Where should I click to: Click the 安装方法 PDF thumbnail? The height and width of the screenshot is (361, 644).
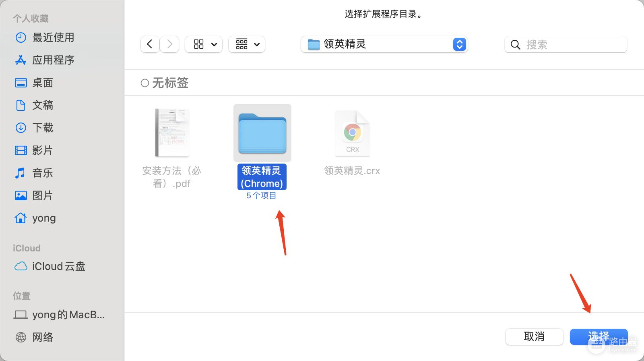(172, 133)
